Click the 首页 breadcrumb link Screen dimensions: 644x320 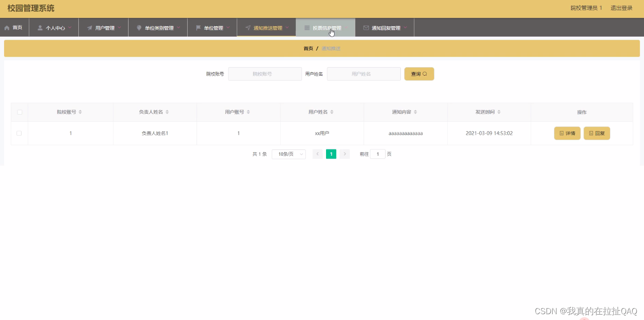pyautogui.click(x=308, y=48)
